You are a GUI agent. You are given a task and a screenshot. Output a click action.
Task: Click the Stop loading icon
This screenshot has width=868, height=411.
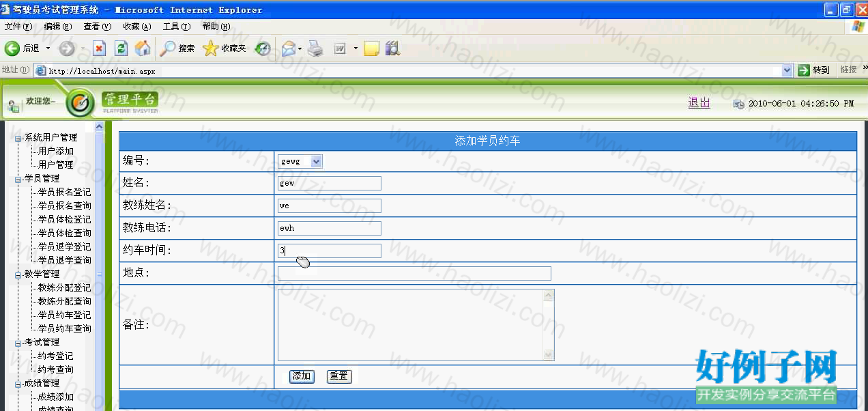(x=100, y=48)
